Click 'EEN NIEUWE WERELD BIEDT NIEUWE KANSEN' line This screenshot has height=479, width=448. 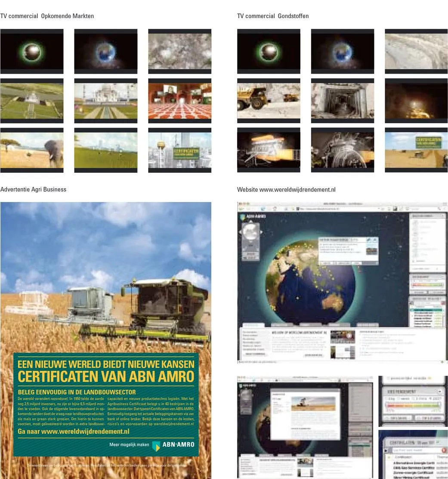click(106, 364)
